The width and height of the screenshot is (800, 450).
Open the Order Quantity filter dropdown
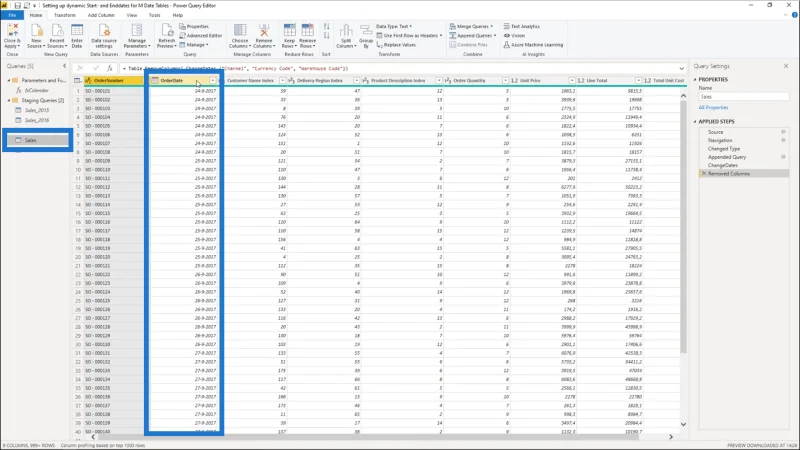[505, 81]
